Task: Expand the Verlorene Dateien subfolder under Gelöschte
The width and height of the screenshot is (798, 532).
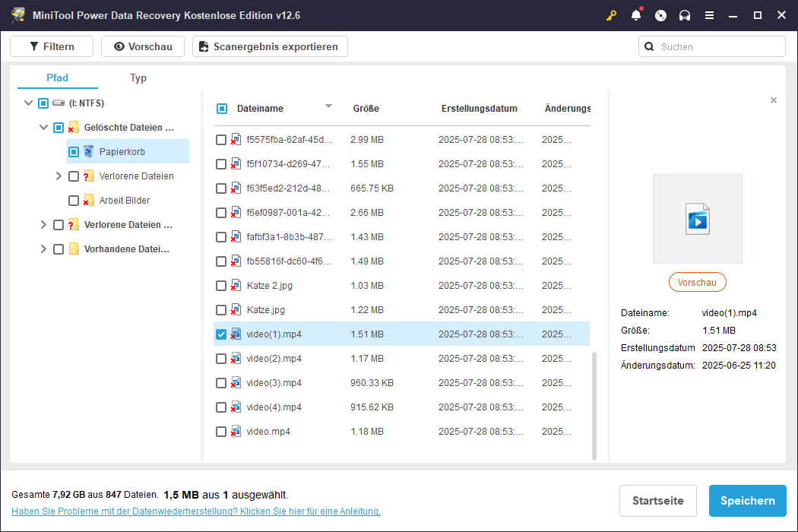Action: [x=59, y=176]
